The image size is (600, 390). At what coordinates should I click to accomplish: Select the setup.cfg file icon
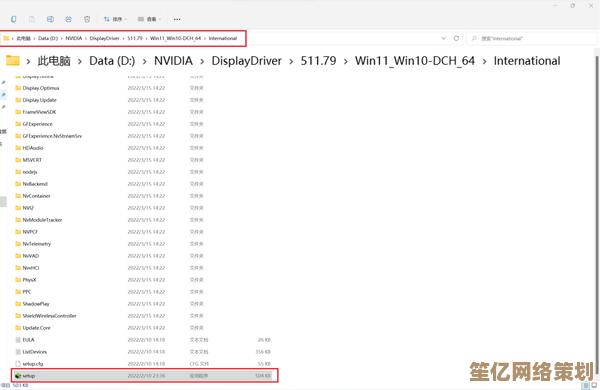[18, 364]
